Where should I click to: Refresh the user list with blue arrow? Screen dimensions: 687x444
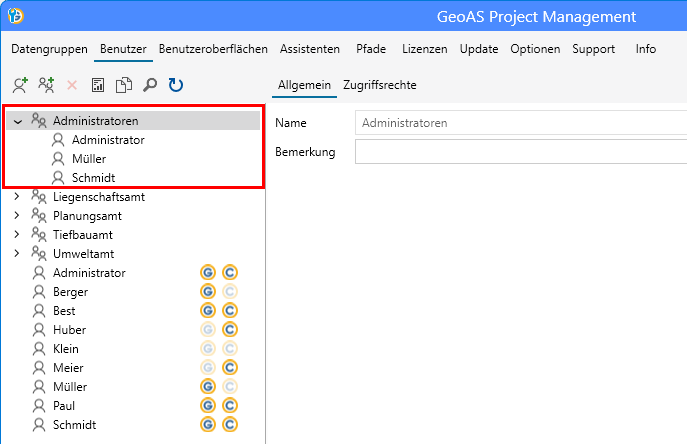pos(176,86)
